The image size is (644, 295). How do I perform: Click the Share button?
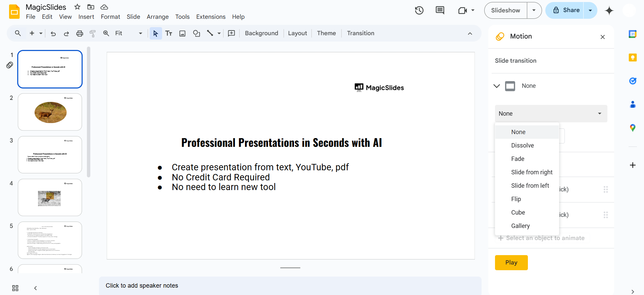(565, 10)
